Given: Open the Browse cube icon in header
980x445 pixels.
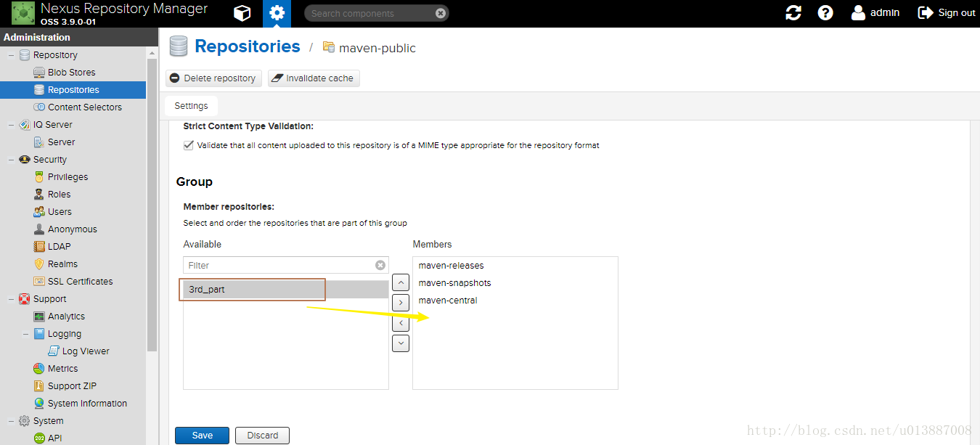Looking at the screenshot, I should [242, 13].
